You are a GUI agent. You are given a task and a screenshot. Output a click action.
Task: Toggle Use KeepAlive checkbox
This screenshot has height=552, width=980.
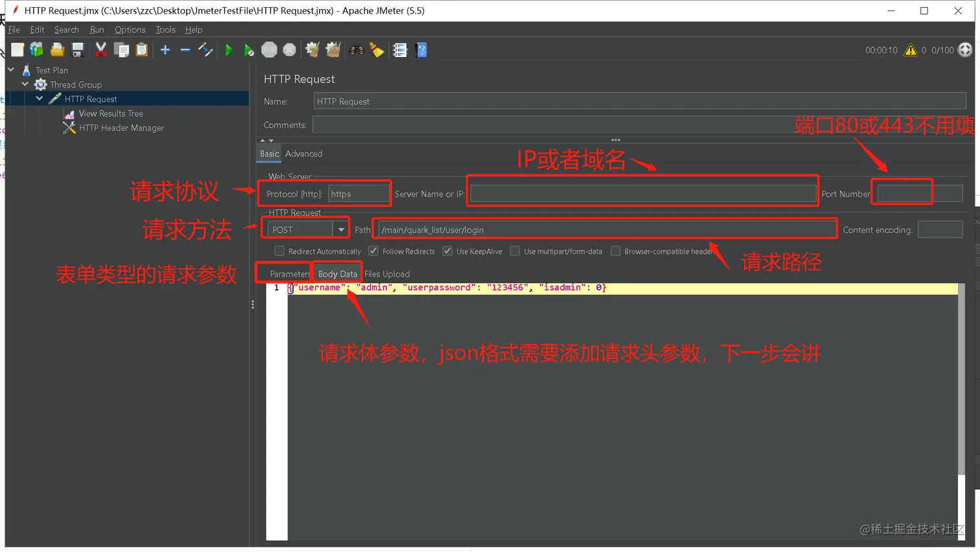[x=447, y=251]
